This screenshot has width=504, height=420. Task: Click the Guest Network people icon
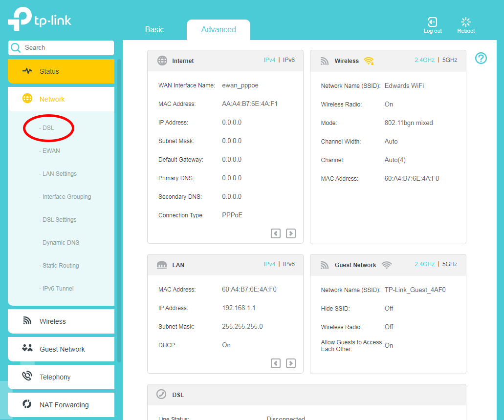coord(27,348)
